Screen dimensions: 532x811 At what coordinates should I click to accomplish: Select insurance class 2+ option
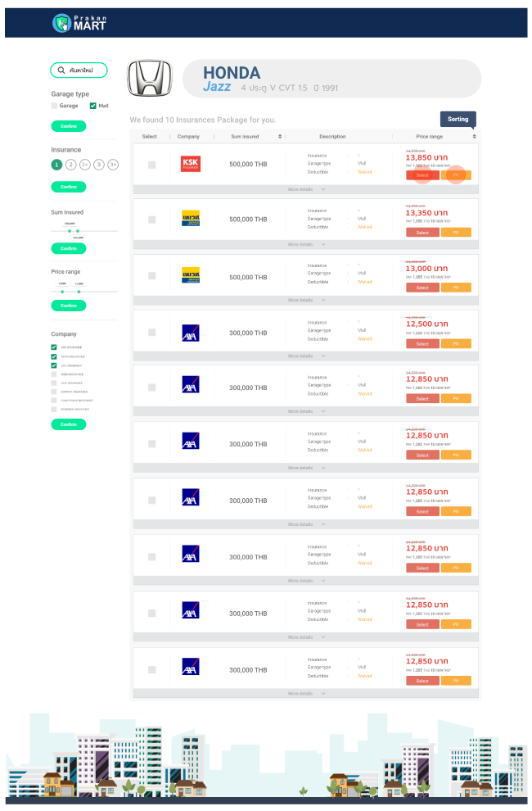click(x=85, y=165)
